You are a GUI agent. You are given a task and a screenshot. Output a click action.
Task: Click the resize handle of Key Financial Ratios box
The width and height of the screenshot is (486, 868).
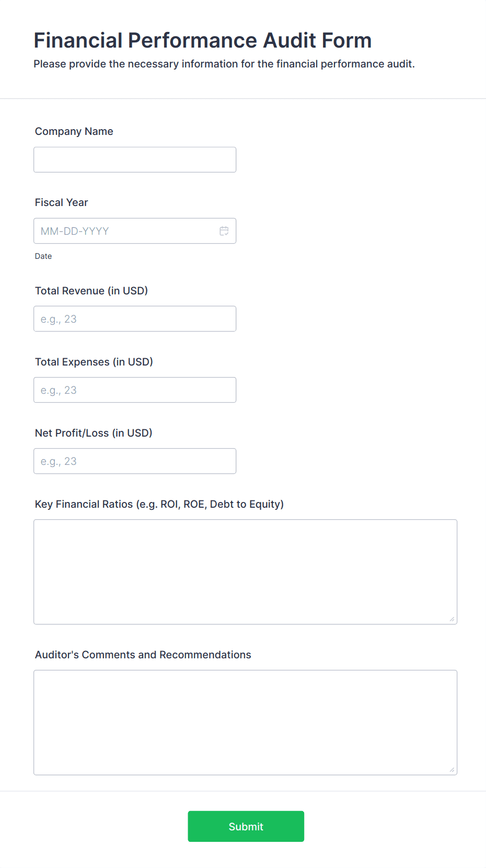tap(451, 619)
